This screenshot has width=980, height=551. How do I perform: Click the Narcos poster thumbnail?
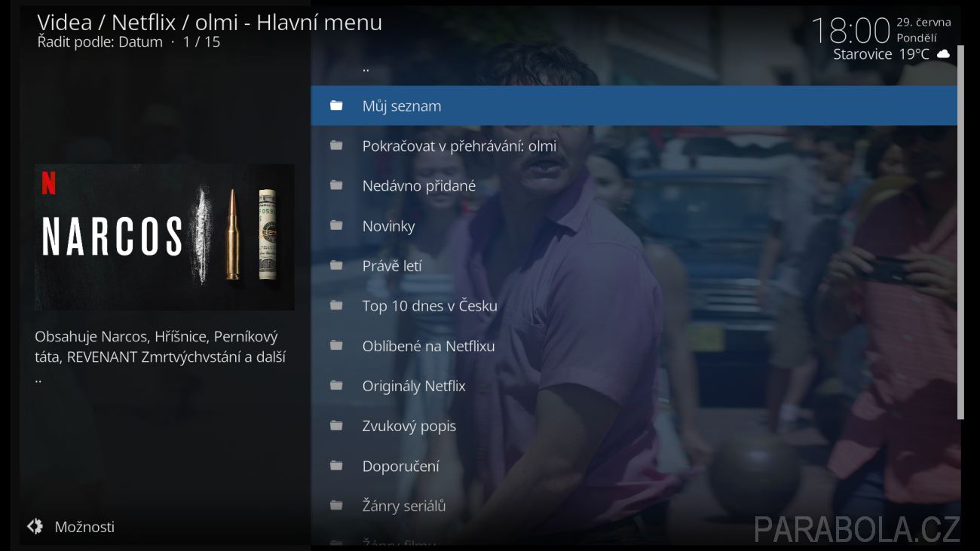[164, 237]
